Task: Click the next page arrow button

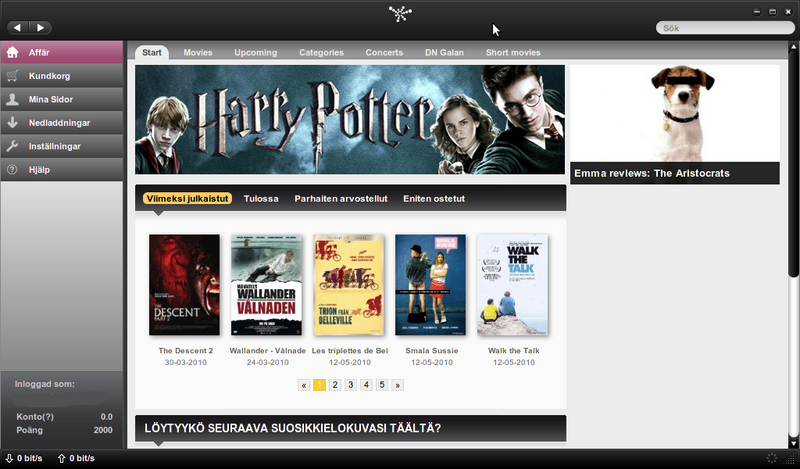Action: pos(397,384)
